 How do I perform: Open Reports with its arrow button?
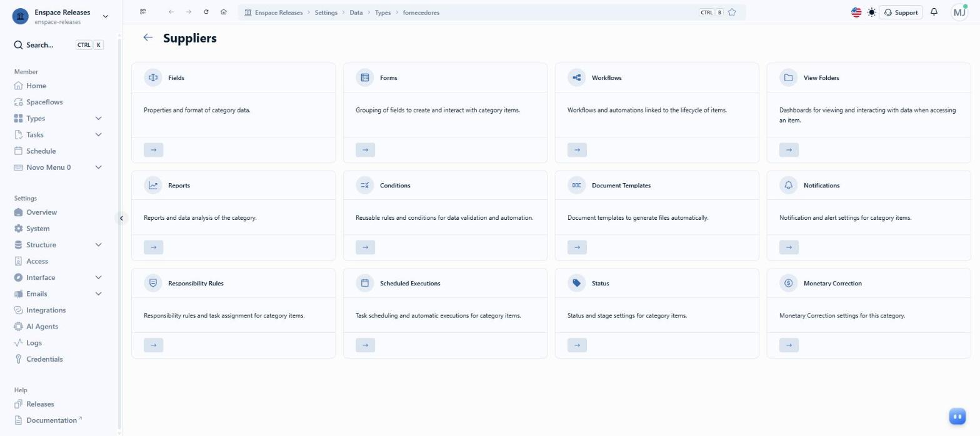(x=153, y=247)
